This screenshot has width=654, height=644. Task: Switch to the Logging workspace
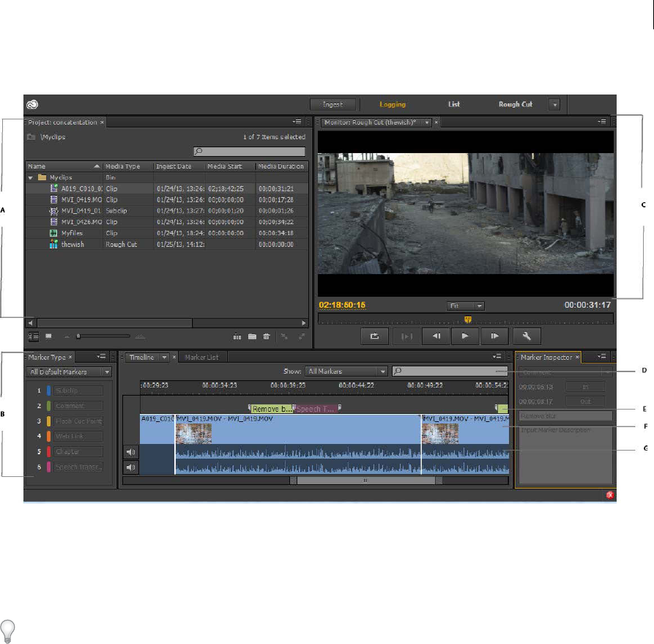393,104
